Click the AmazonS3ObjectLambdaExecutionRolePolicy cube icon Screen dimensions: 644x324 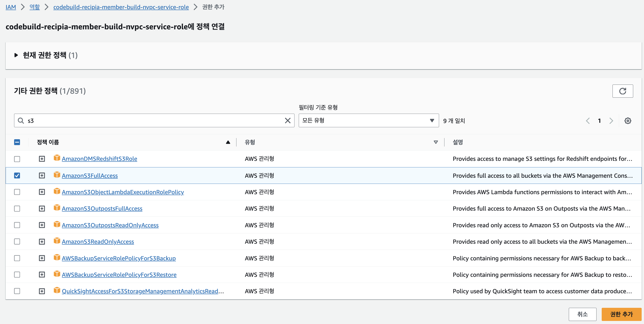(x=57, y=191)
